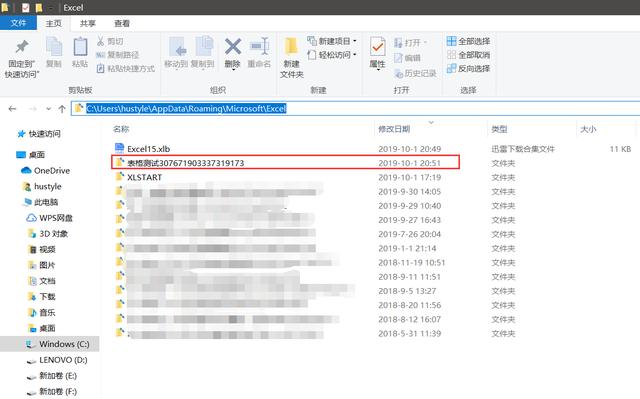Click the Open button in ribbon
This screenshot has height=399, width=640.
coord(410,42)
